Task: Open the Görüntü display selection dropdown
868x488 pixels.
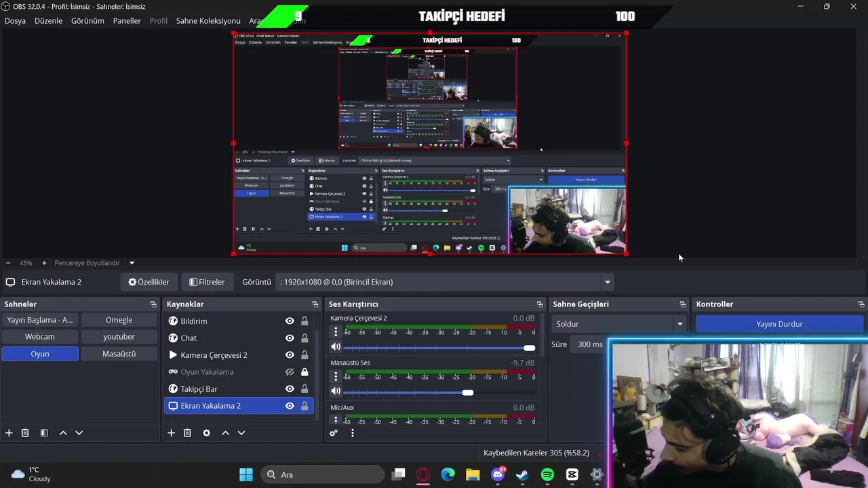Action: tap(446, 282)
